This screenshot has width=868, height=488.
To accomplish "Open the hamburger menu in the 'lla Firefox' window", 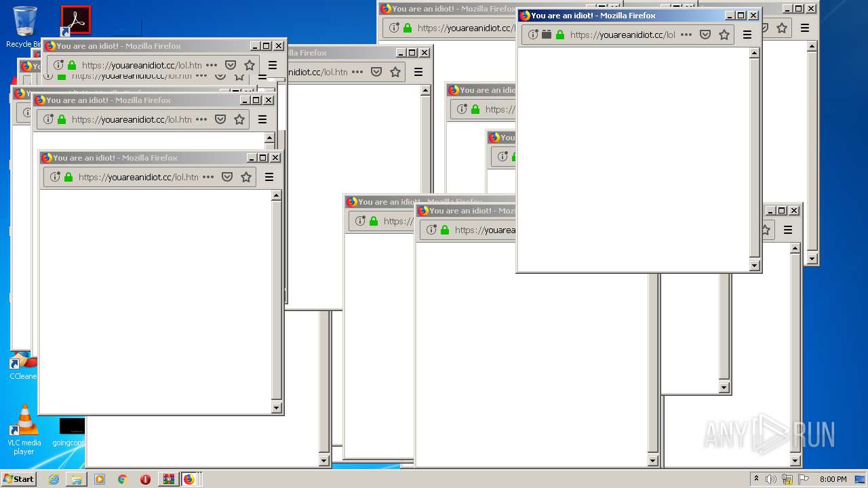I will [x=418, y=72].
